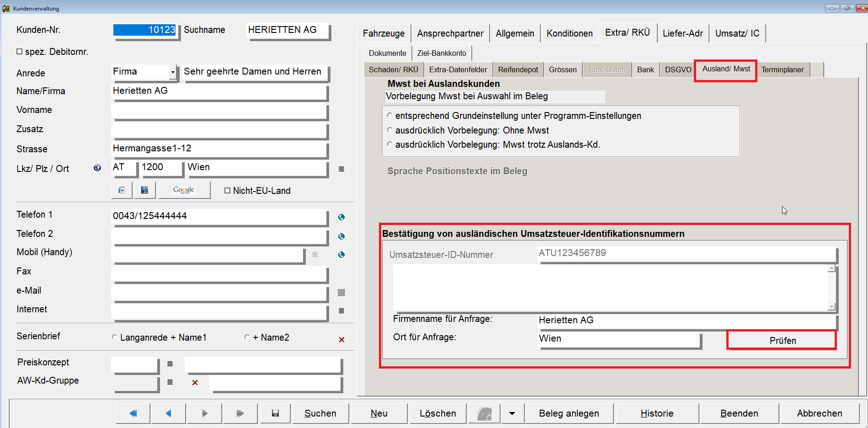
Task: Click Prüfen to verify the VAT ID
Action: tap(783, 341)
